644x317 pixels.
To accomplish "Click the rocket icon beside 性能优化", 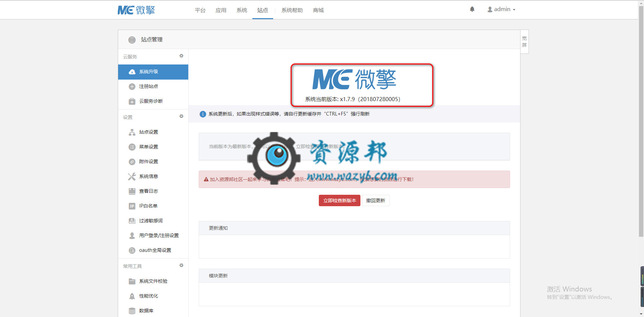I will coord(132,296).
